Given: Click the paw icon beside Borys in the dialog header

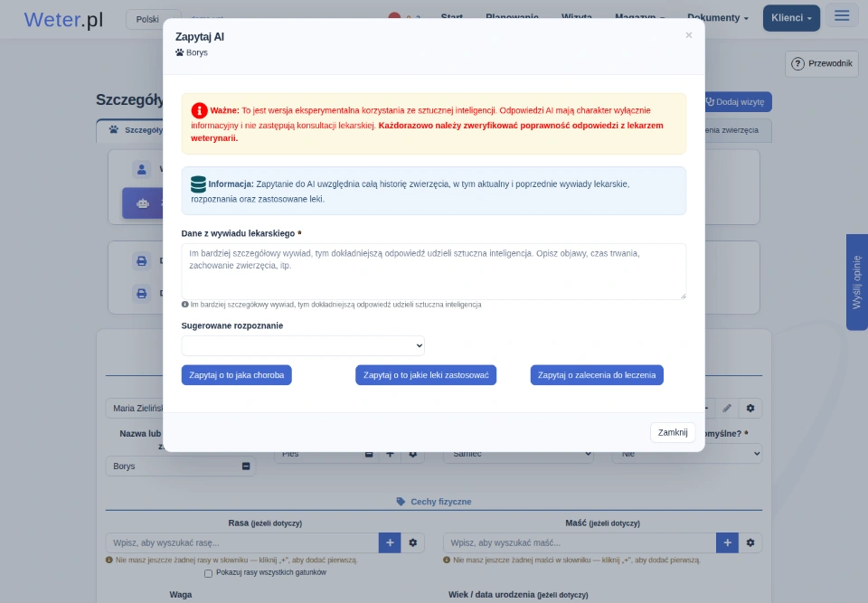Looking at the screenshot, I should click(x=179, y=52).
